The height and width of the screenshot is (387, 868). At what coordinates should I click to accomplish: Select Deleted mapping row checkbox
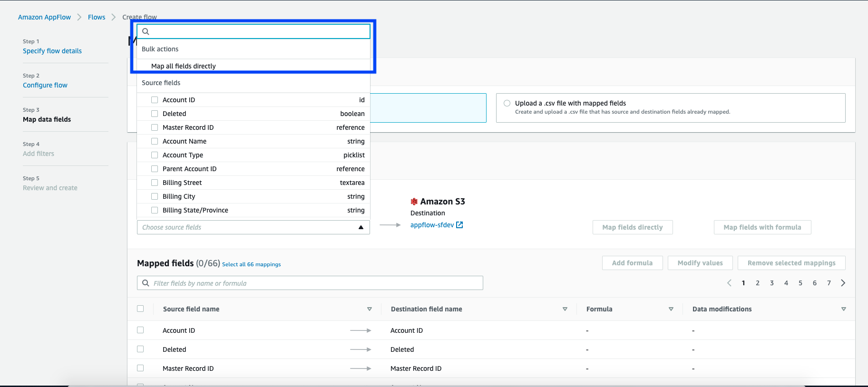(140, 349)
